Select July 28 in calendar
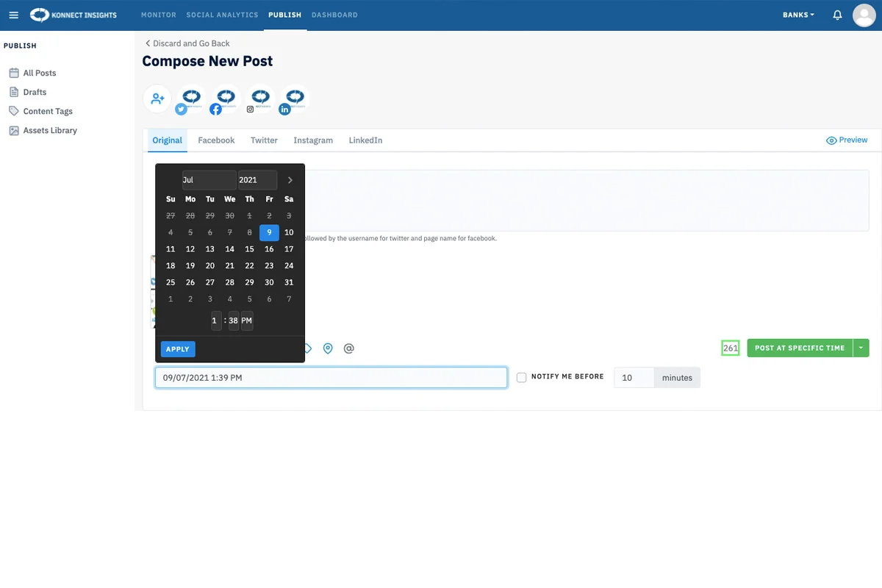The image size is (882, 588). coord(230,283)
